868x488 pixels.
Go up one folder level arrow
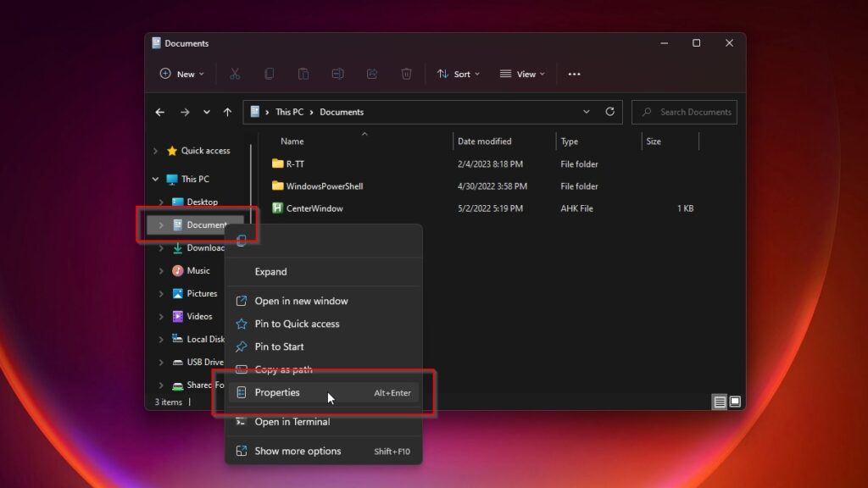[x=227, y=113]
